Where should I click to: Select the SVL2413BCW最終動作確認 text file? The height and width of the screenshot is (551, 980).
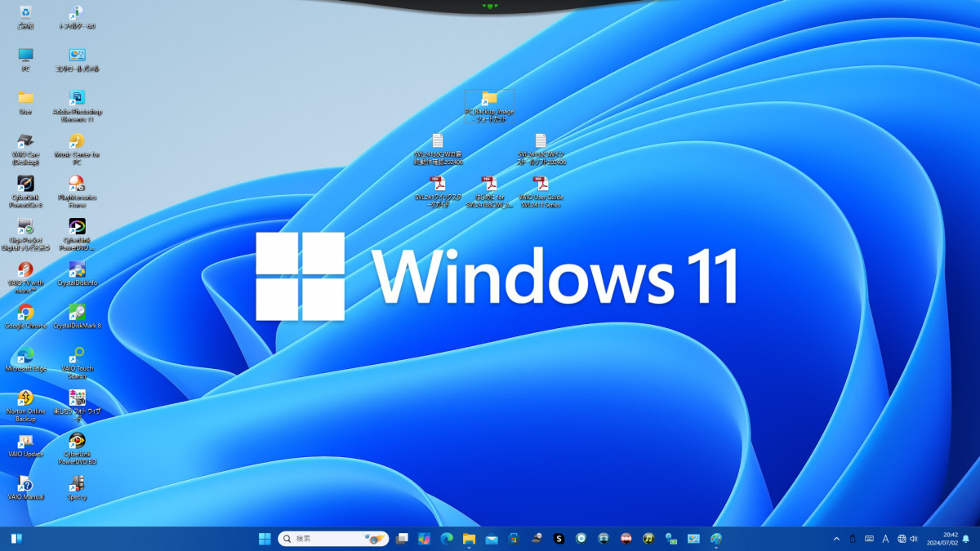coord(438,149)
